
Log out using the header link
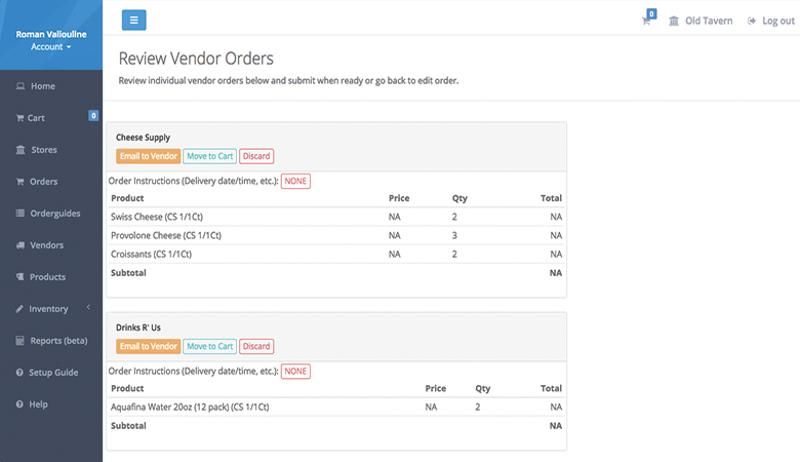tap(771, 21)
